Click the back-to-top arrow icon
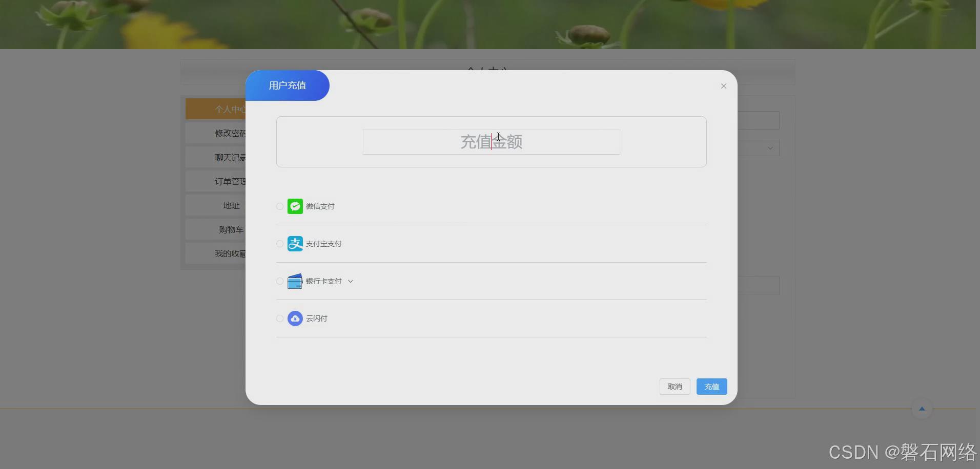Image resolution: width=980 pixels, height=469 pixels. click(921, 409)
